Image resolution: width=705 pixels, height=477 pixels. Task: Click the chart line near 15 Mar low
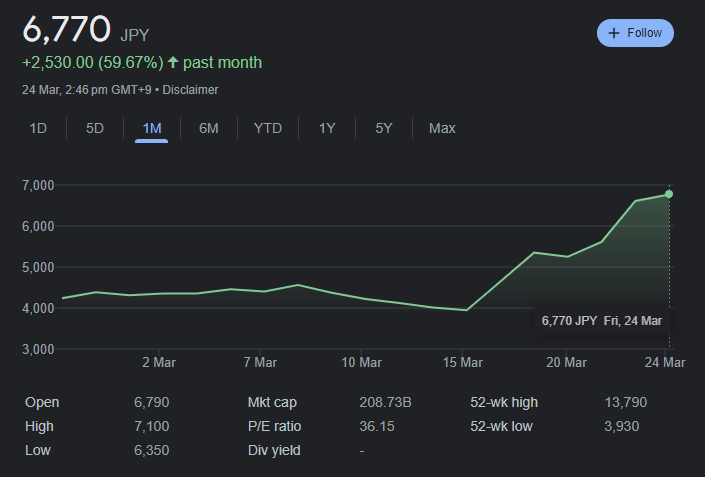466,310
